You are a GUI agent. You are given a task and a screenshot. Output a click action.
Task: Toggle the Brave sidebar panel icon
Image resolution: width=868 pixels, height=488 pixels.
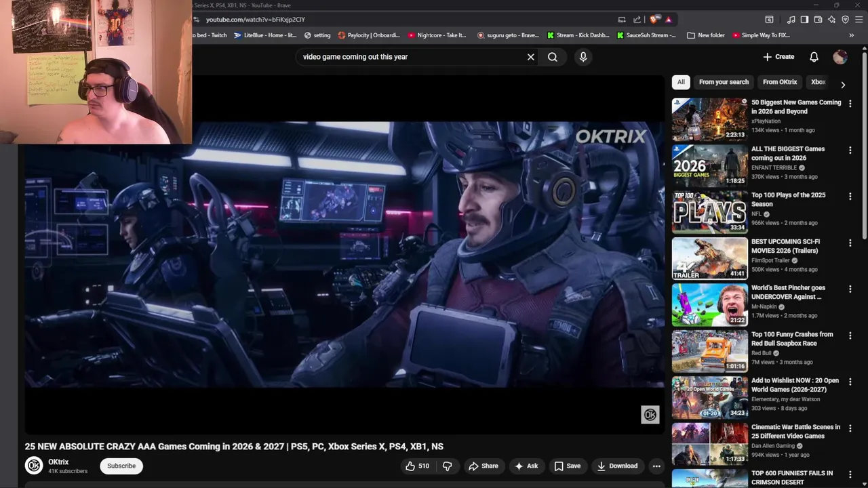(x=804, y=20)
